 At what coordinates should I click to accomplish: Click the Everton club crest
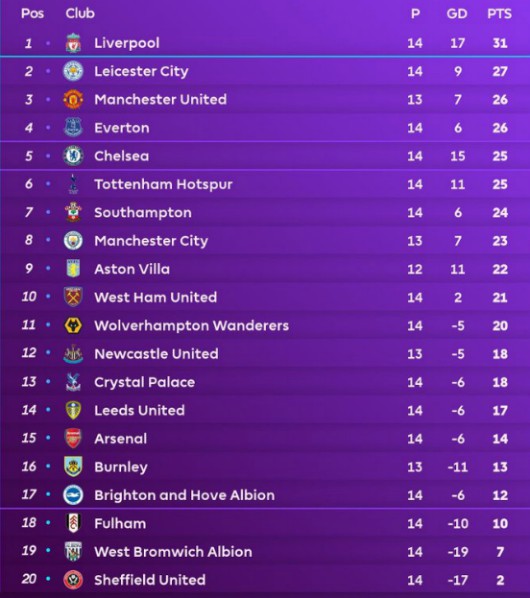click(x=73, y=127)
